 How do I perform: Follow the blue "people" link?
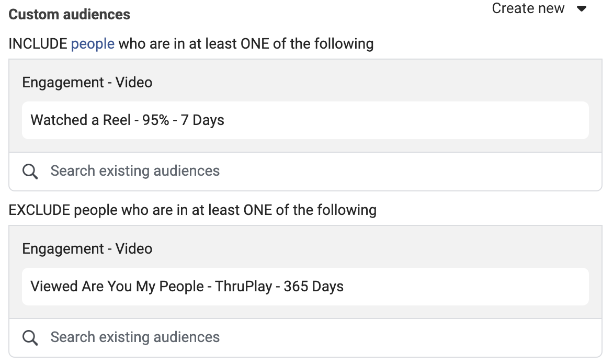pos(93,44)
